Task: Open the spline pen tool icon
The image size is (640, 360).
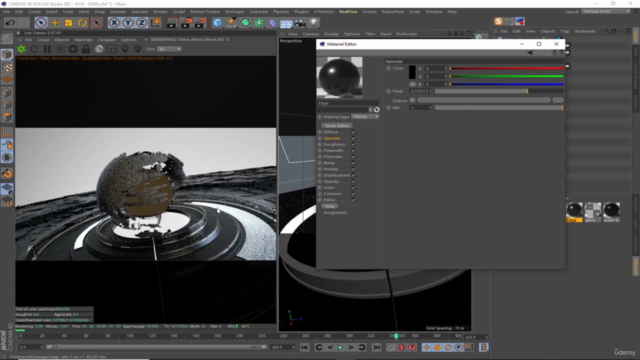Action: pyautogui.click(x=231, y=23)
